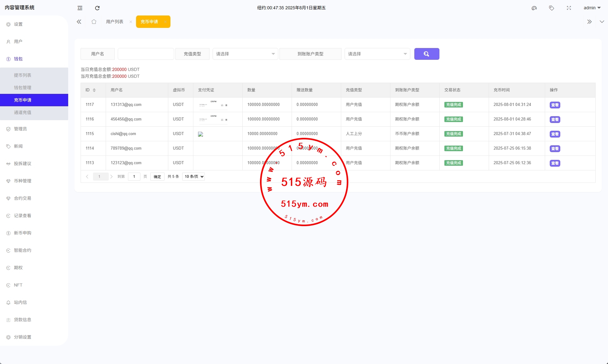The width and height of the screenshot is (608, 364).
Task: Enter fullscreen via the expand icon
Action: pyautogui.click(x=569, y=8)
